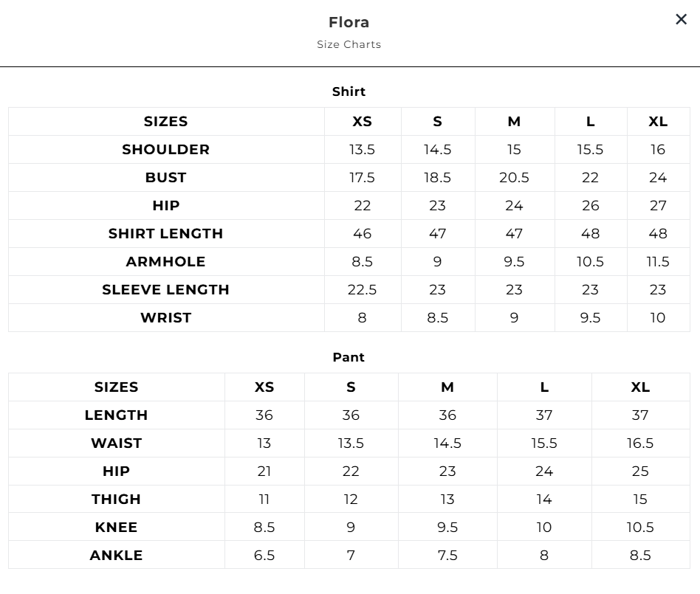The image size is (700, 594).
Task: Click the SHOULDER row label
Action: pos(166,150)
